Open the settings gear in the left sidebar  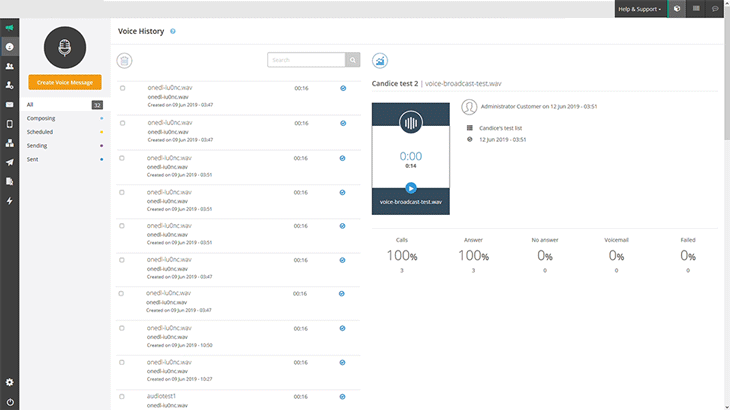coord(10,382)
